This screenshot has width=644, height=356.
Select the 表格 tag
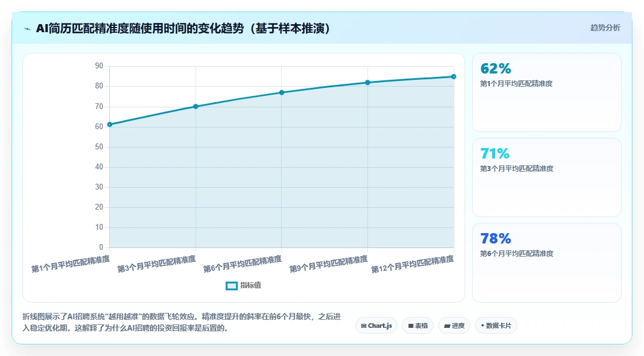tap(417, 326)
